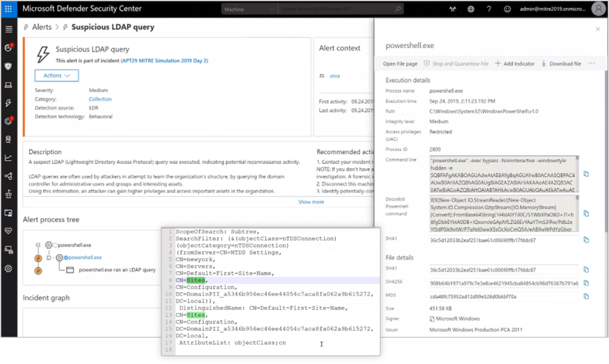Open the Reports chart icon in the sidebar

click(8, 156)
